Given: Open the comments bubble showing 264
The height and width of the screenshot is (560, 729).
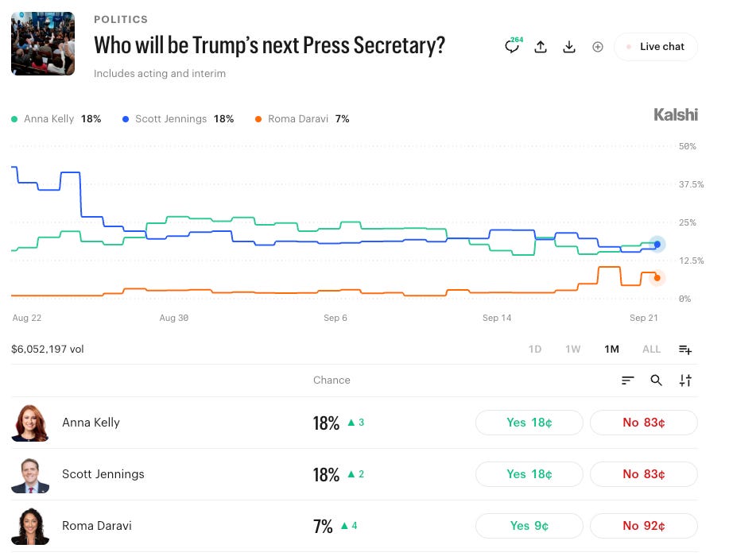Looking at the screenshot, I should pos(513,47).
